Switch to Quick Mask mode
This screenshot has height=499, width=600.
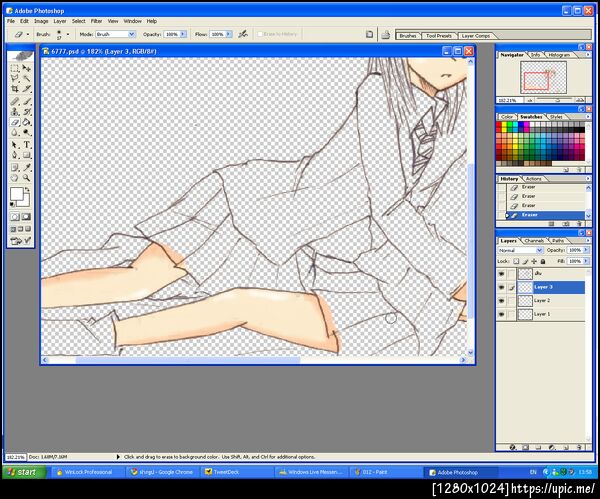point(26,217)
